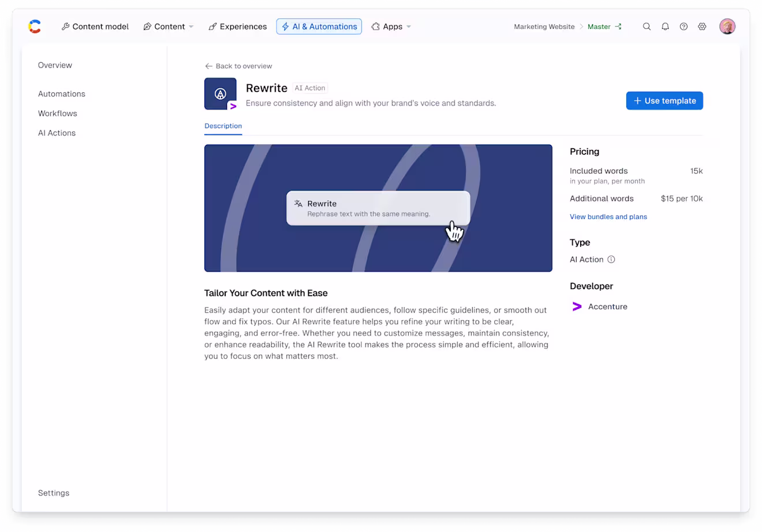Select the Description tab
This screenshot has height=532, width=762.
coord(223,126)
